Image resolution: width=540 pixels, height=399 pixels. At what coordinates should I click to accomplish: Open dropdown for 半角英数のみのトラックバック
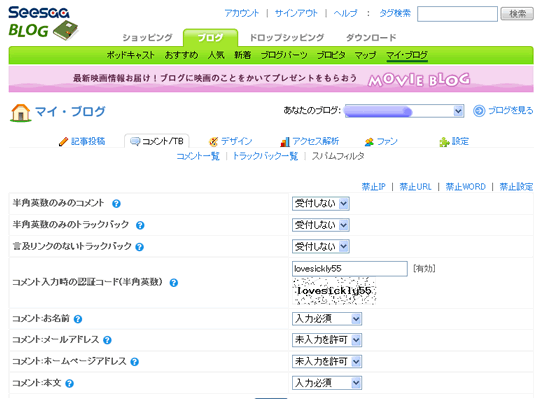321,225
